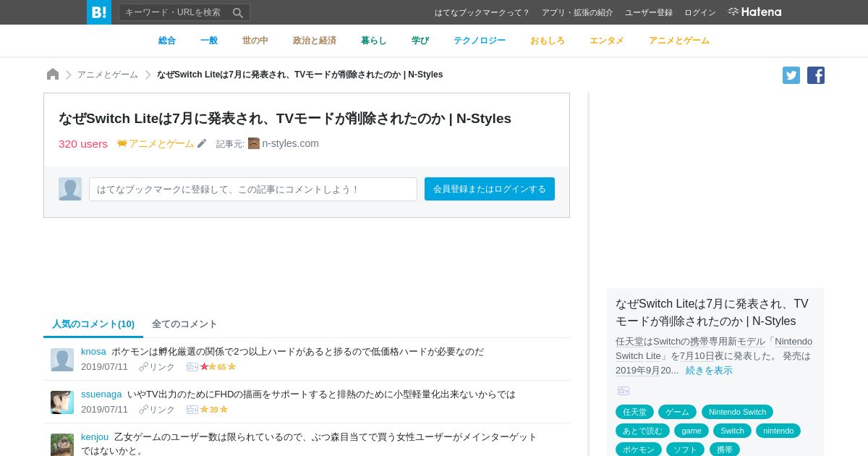868x456 pixels.
Task: Open kenjou's user profile link
Action: [95, 436]
